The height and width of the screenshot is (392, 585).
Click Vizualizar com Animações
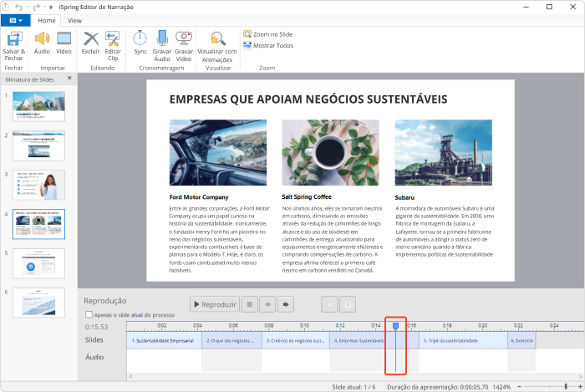[x=217, y=47]
